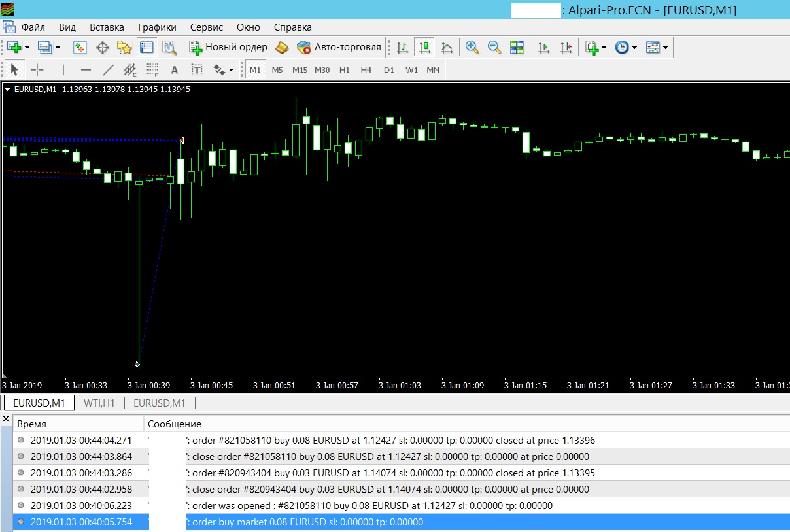Click the Сообщение column header
Screen dimensions: 790x532
click(x=466, y=424)
